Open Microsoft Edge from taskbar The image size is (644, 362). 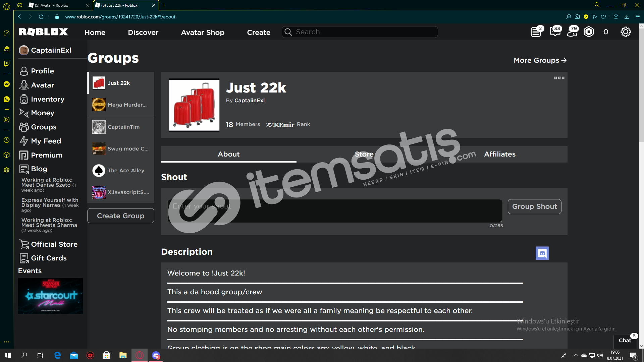[x=57, y=355]
